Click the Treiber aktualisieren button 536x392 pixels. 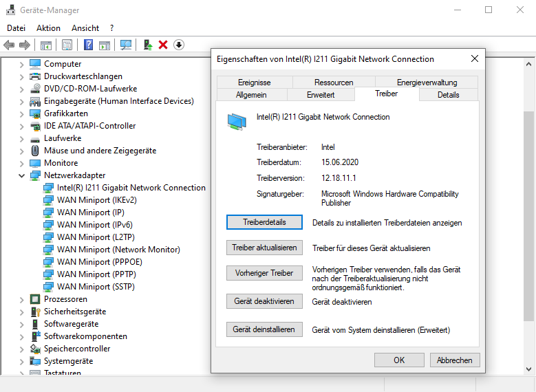(x=264, y=248)
